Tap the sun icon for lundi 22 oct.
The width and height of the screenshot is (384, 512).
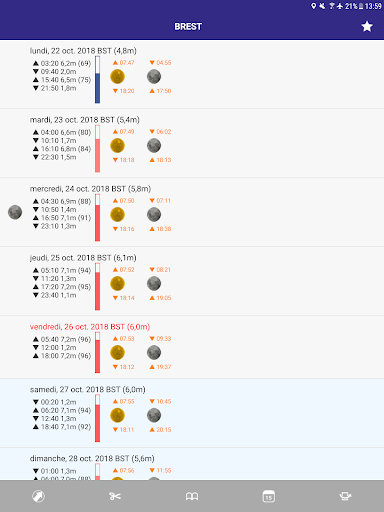(117, 77)
